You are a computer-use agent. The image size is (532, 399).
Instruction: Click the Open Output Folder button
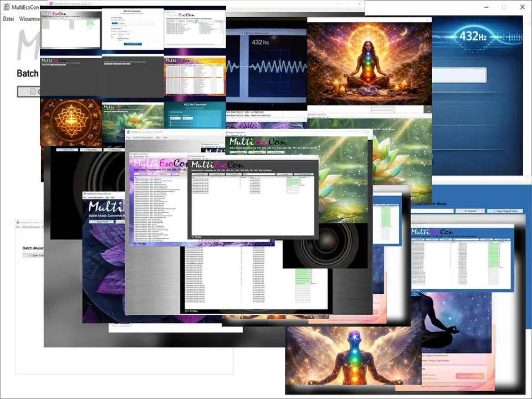tap(504, 211)
